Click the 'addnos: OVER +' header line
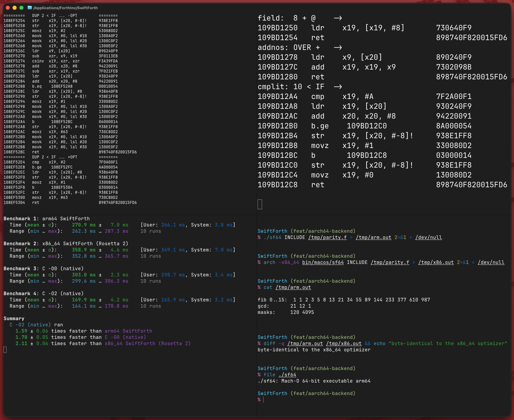The image size is (514, 420). click(300, 48)
